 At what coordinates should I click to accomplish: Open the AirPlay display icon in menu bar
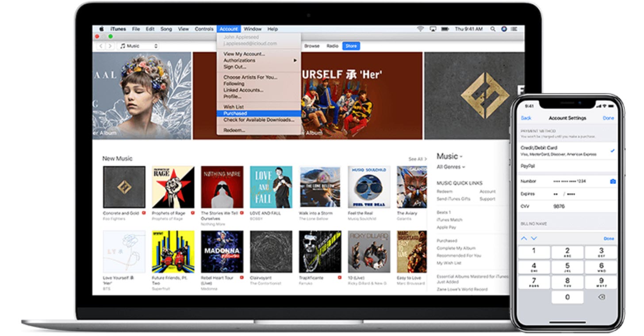(432, 29)
